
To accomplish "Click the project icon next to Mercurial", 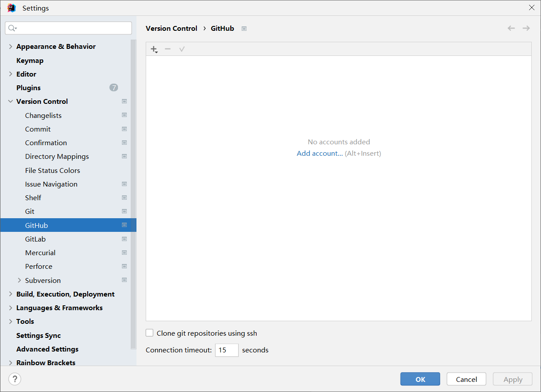I will point(124,253).
